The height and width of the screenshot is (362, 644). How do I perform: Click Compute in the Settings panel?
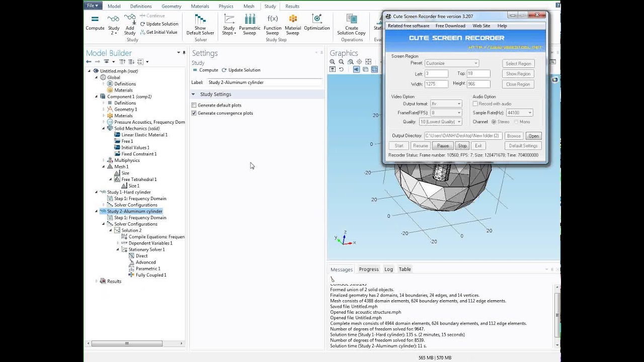[205, 70]
